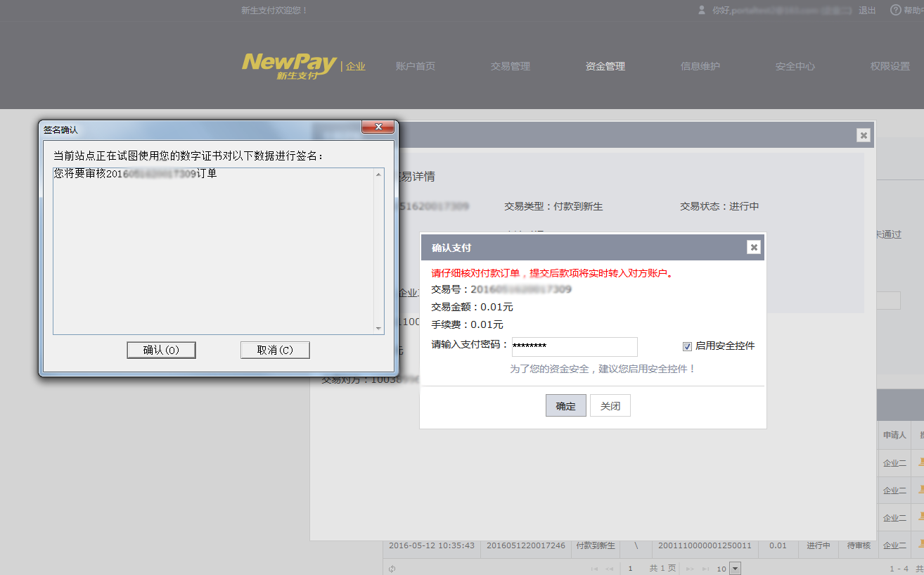
Task: Open the 资金管理 navigation tab
Action: pyautogui.click(x=605, y=66)
